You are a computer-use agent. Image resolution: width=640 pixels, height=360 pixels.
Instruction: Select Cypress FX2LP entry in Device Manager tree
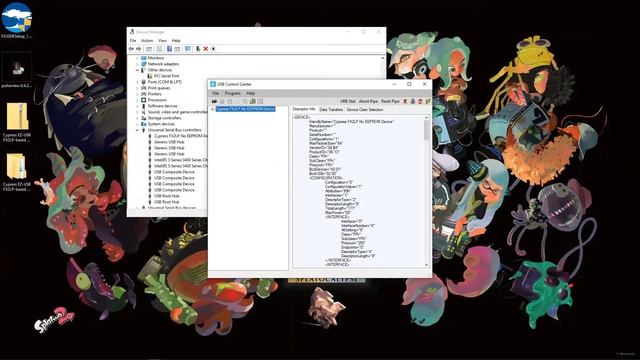coord(180,136)
